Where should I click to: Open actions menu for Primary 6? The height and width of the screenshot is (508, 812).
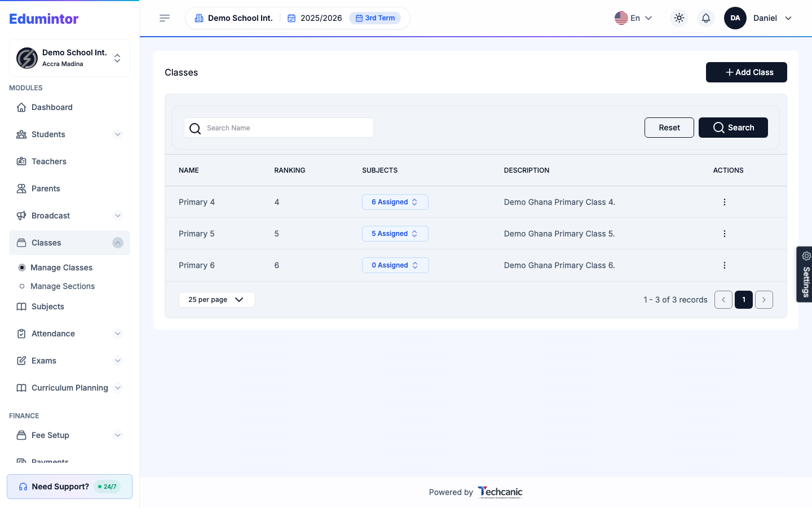point(725,265)
